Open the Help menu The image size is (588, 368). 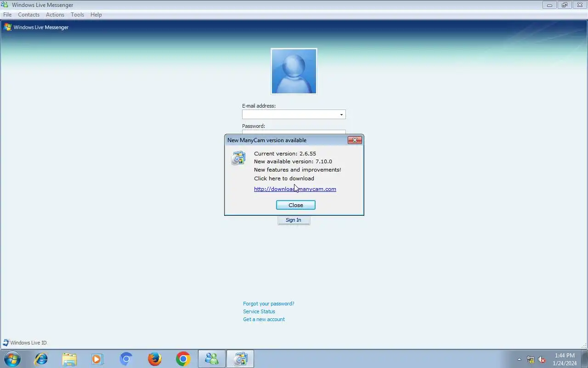tap(96, 15)
